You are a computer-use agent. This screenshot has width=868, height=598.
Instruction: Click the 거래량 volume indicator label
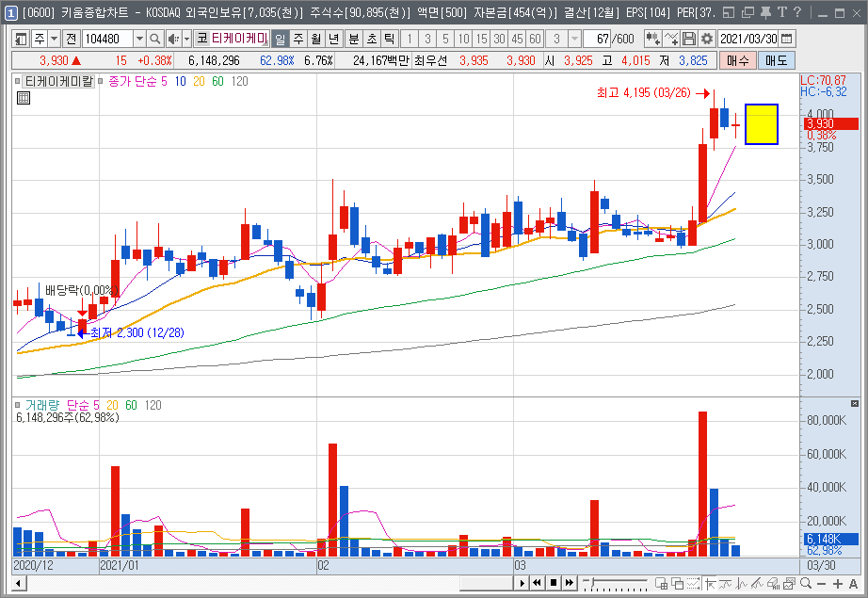pyautogui.click(x=42, y=405)
